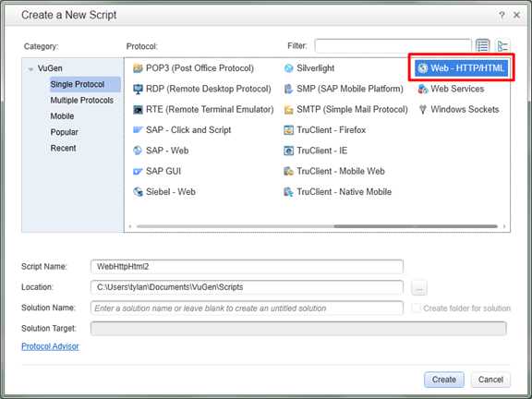Click the Cancel button
This screenshot has width=532, height=399.
pos(490,380)
